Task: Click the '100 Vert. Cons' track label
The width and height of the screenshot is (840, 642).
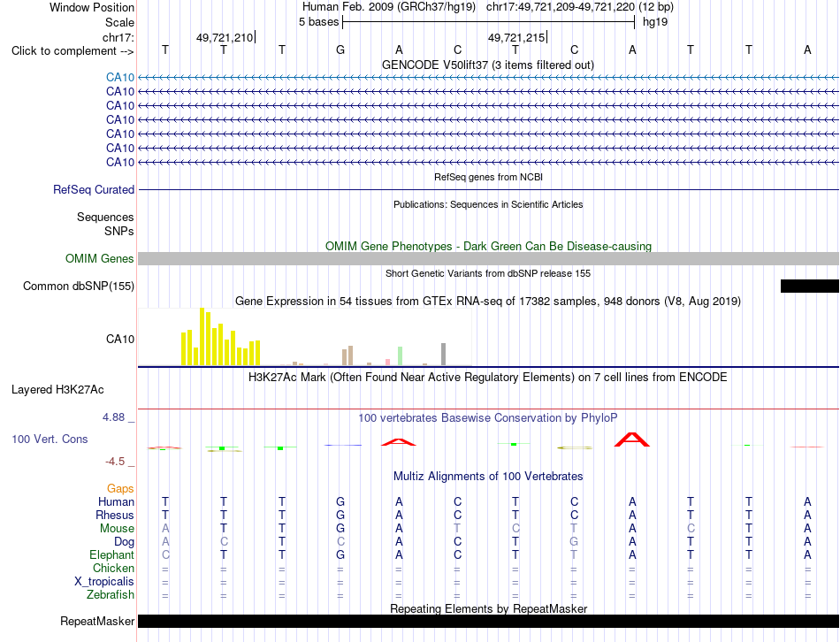Action: click(50, 439)
